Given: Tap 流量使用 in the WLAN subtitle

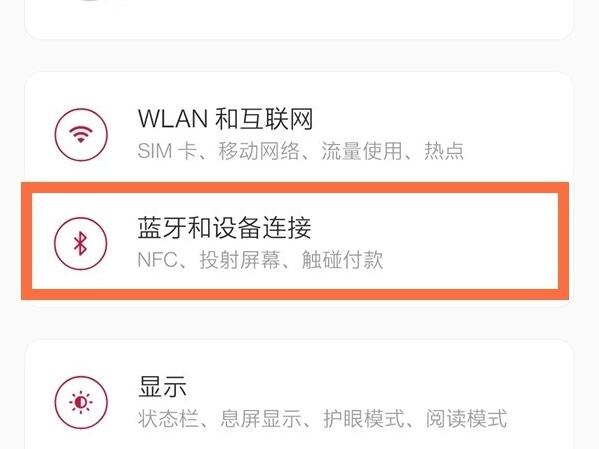Looking at the screenshot, I should click(362, 151).
